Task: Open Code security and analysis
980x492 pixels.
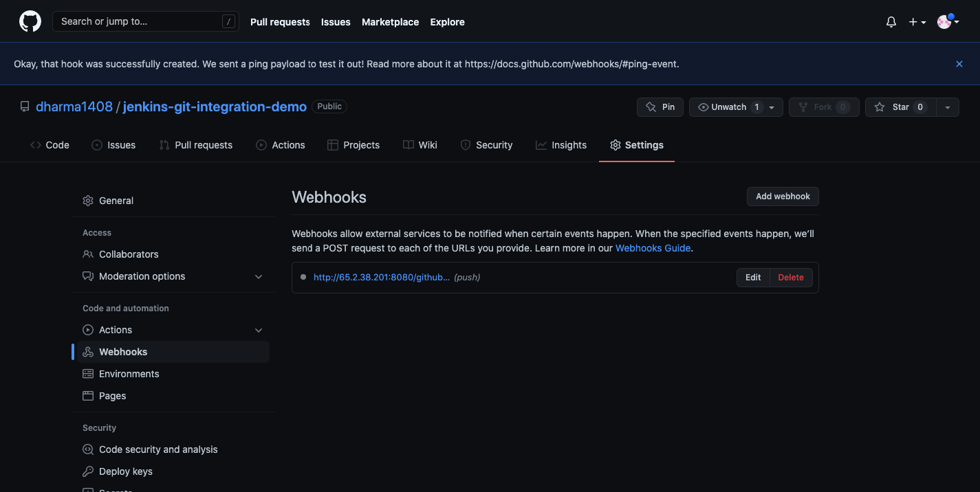Action: coord(173,449)
